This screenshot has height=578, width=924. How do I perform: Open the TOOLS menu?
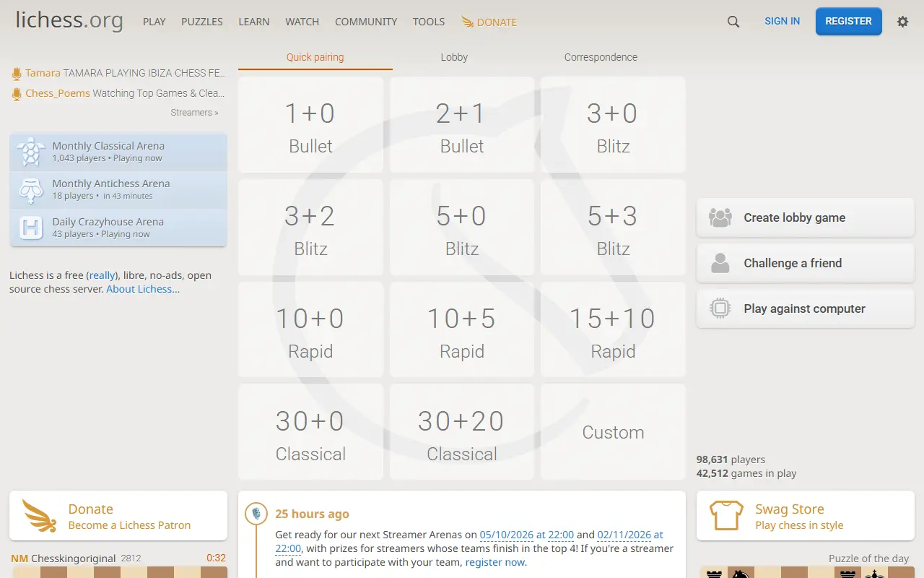[429, 22]
